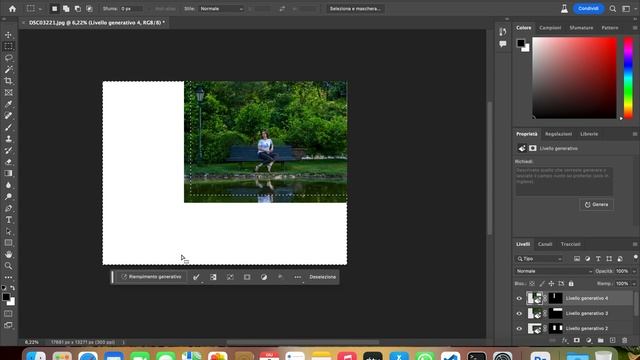Click the Delete layer trash icon

[x=624, y=340]
